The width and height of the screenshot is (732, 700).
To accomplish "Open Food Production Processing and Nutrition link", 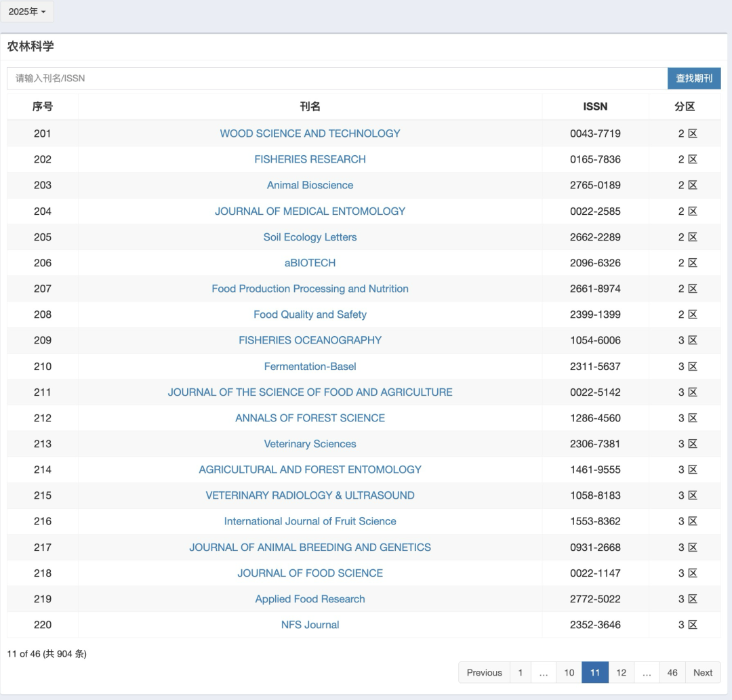I will (x=310, y=289).
